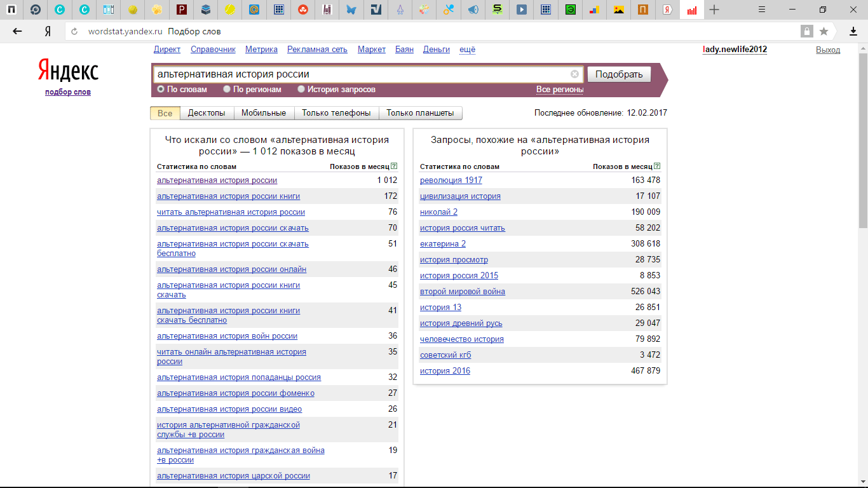
Task: Expand the ещё services menu
Action: 467,50
